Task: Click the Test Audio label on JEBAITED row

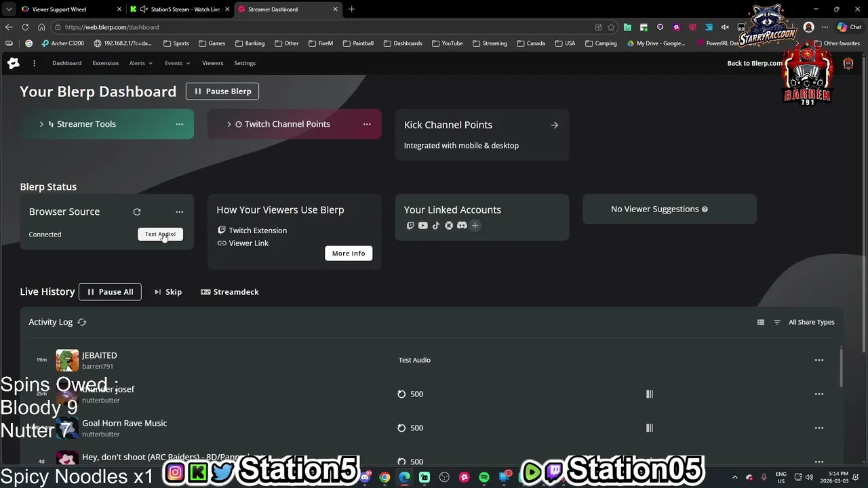Action: click(414, 360)
